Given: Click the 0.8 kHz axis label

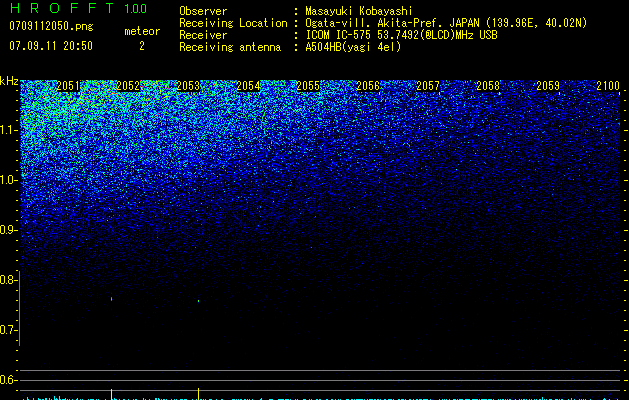Looking at the screenshot, I should click(x=9, y=280).
